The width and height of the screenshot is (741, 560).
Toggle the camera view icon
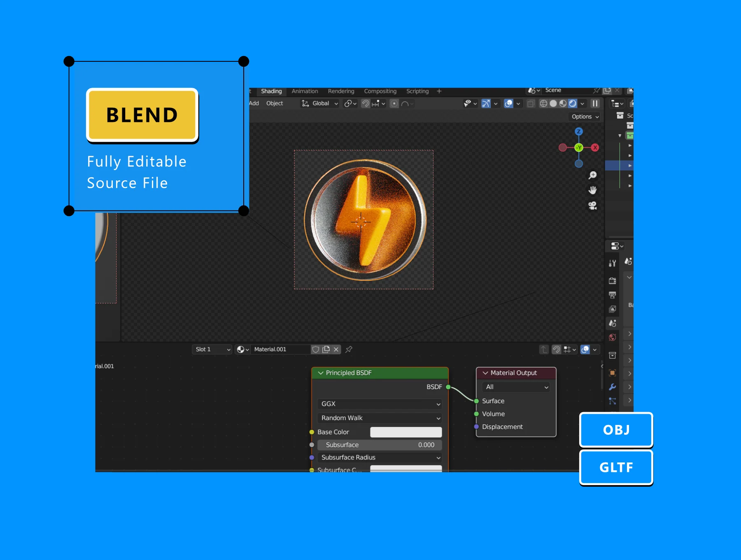click(x=592, y=205)
